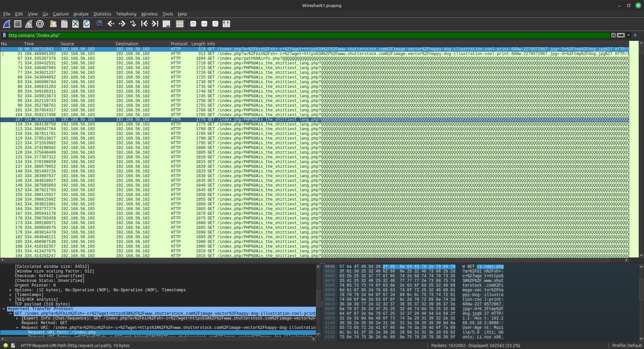Sort by the Protocol column header
Image resolution: width=644 pixels, height=349 pixels.
click(180, 44)
